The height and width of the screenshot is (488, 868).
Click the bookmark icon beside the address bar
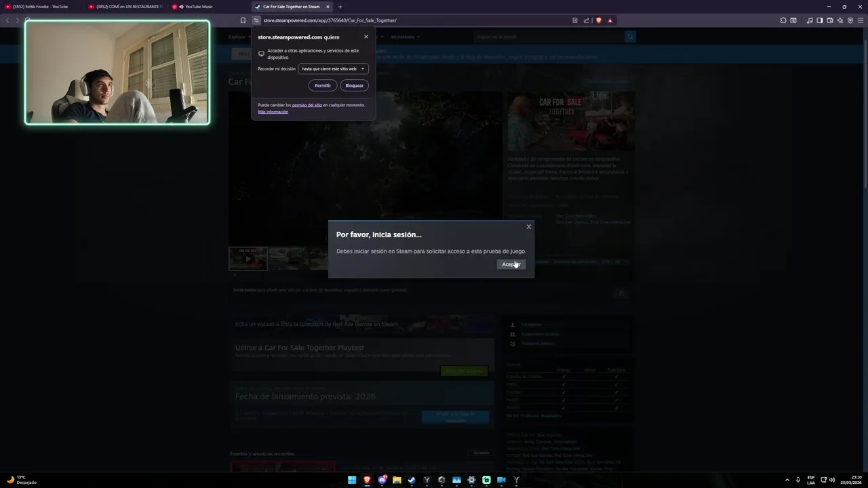[243, 20]
